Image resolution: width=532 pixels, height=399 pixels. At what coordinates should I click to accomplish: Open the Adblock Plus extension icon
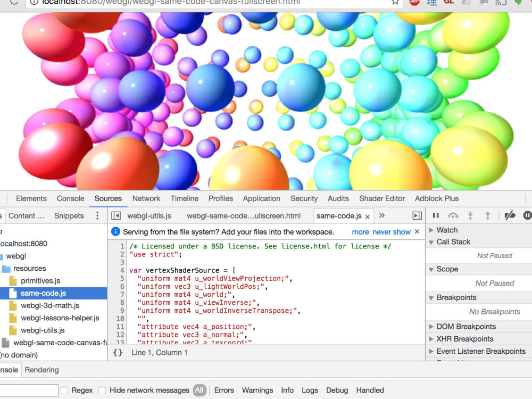414,2
